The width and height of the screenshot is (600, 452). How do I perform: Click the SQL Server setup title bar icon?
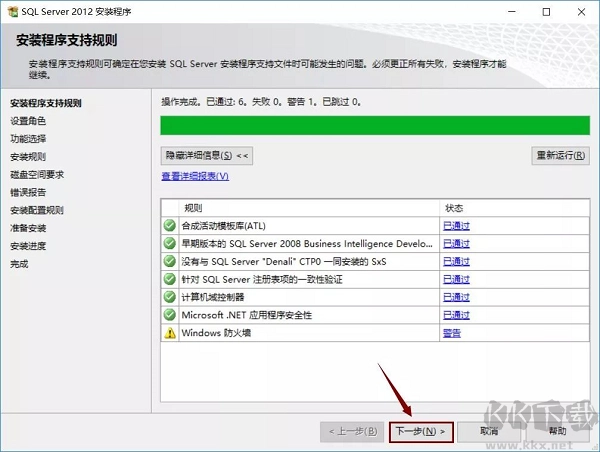coord(11,12)
